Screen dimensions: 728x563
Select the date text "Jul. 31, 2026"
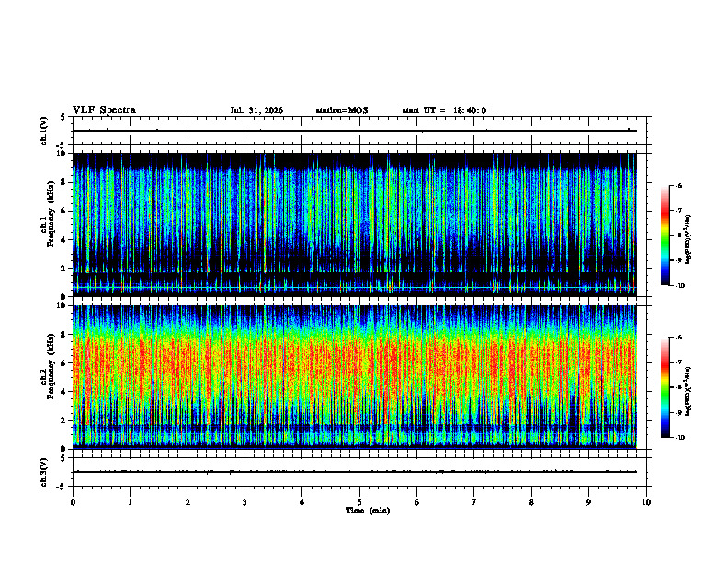click(x=256, y=110)
